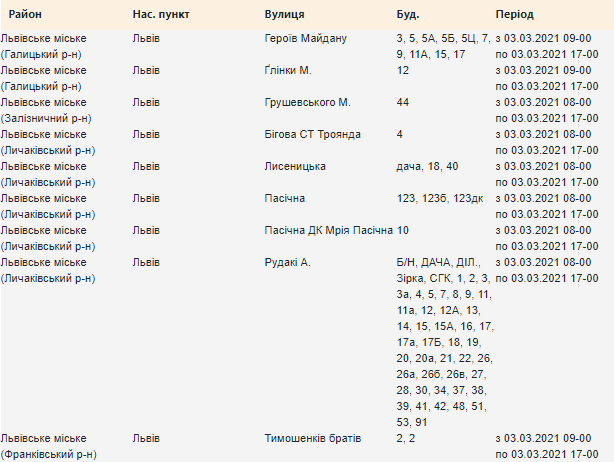Click the Район column header
Viewport: 614px width, 462px height.
pyautogui.click(x=25, y=14)
